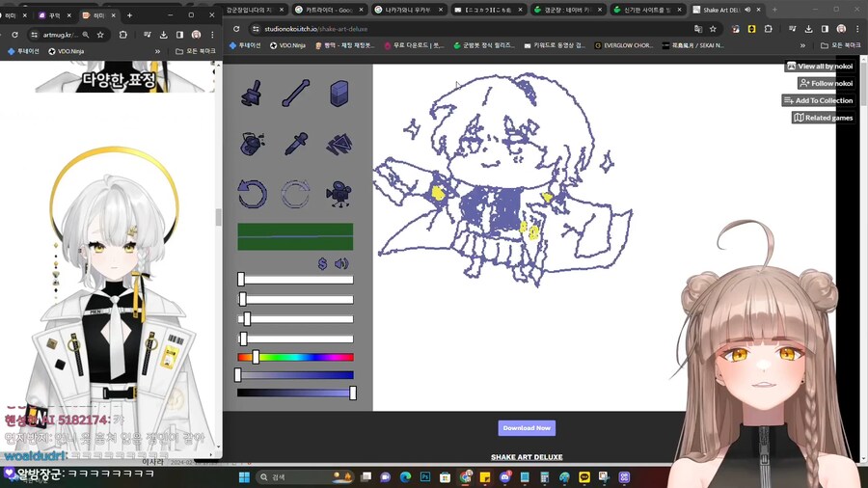
Task: Click the rainbow hue slider
Action: [295, 357]
